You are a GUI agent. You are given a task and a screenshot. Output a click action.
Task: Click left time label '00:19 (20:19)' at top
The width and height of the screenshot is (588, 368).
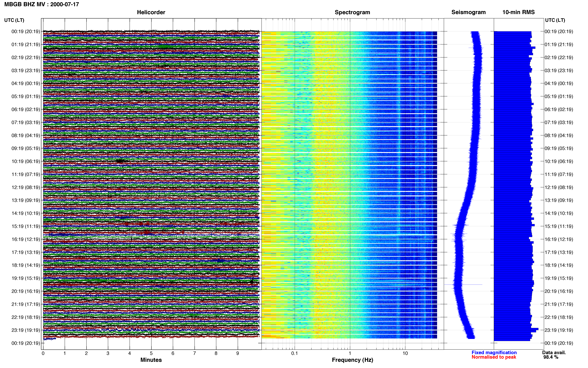click(26, 31)
